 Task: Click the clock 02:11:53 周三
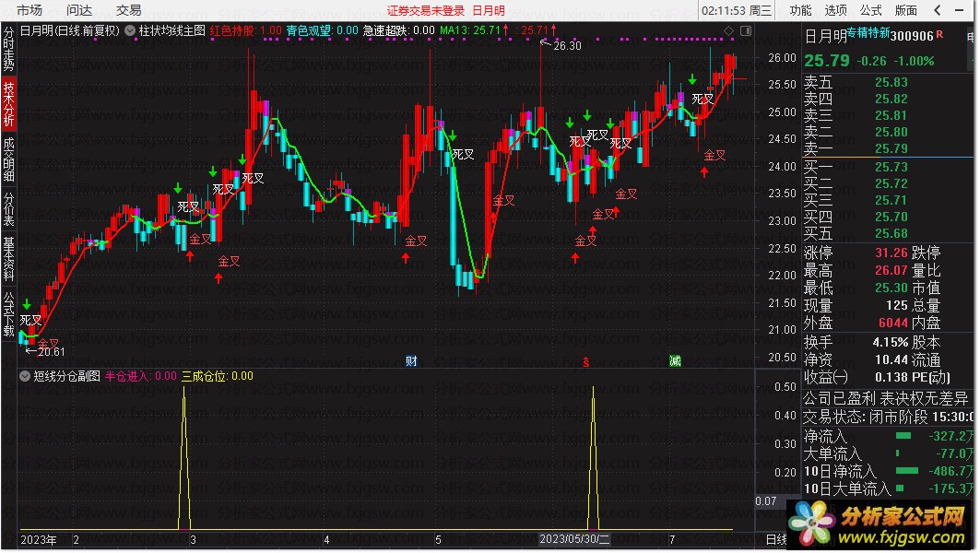tap(737, 11)
